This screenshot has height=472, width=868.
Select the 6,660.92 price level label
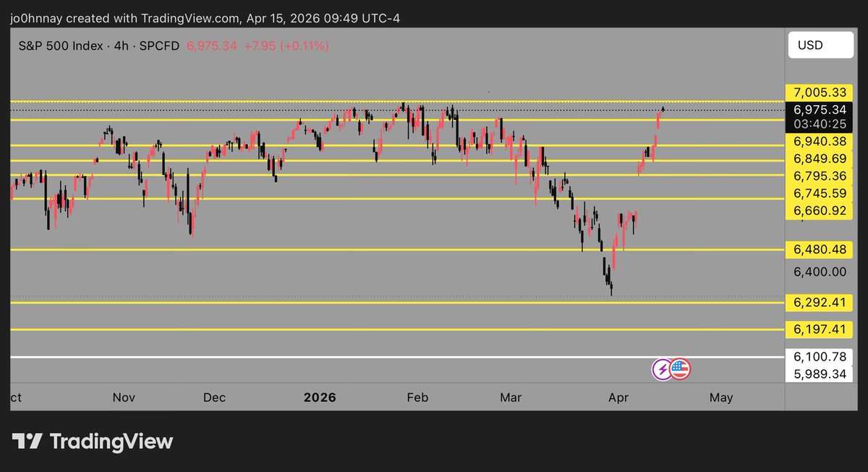pos(820,211)
